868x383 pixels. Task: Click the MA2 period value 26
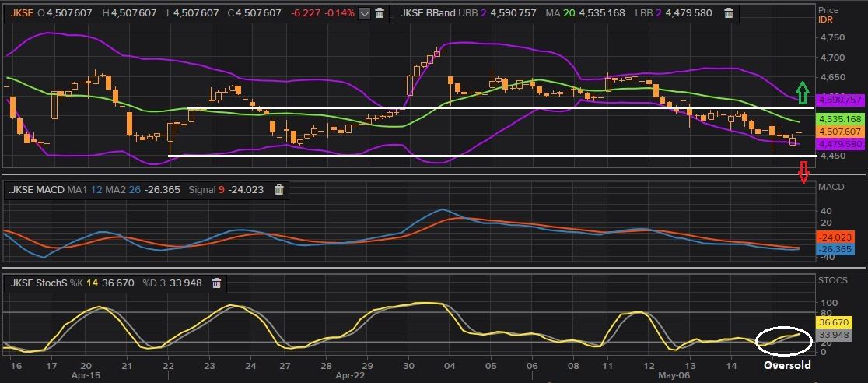click(x=134, y=190)
